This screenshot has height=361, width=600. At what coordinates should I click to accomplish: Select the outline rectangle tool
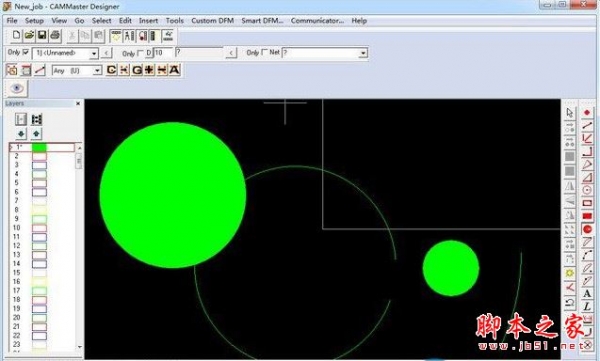587,203
